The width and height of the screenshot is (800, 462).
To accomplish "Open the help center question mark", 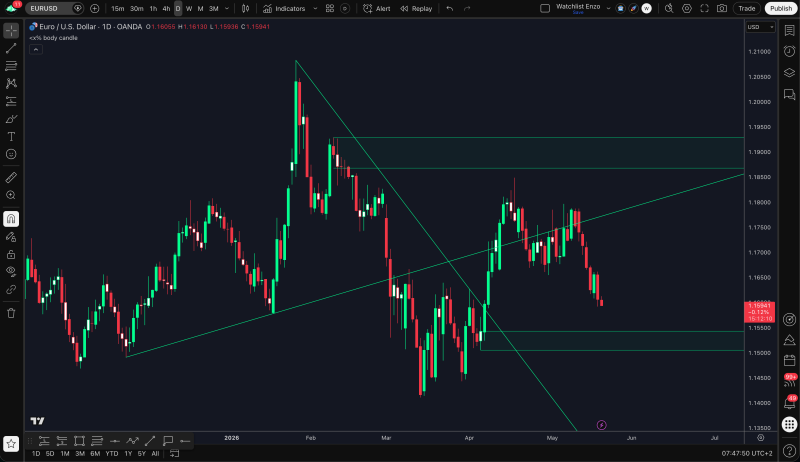I will pos(789,451).
